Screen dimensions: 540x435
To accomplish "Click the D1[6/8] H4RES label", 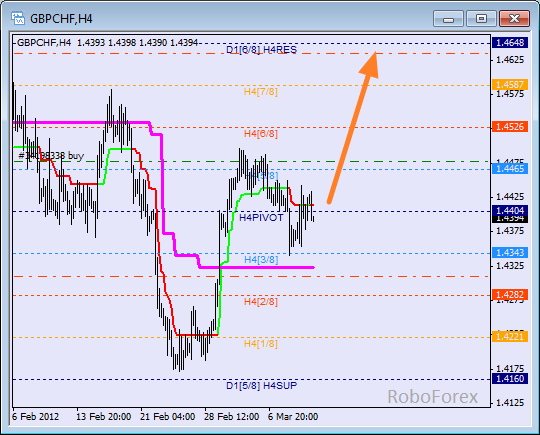I will pos(261,50).
